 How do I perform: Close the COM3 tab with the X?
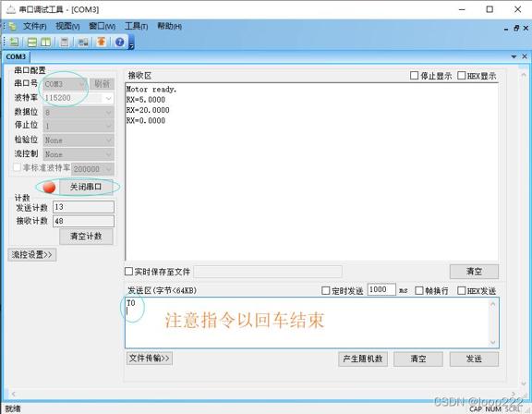pyautogui.click(x=525, y=56)
